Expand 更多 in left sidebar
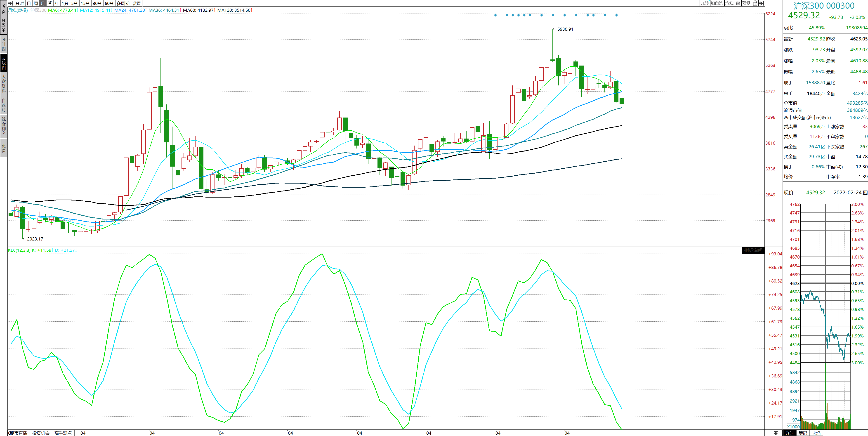This screenshot has width=868, height=436. (x=4, y=148)
